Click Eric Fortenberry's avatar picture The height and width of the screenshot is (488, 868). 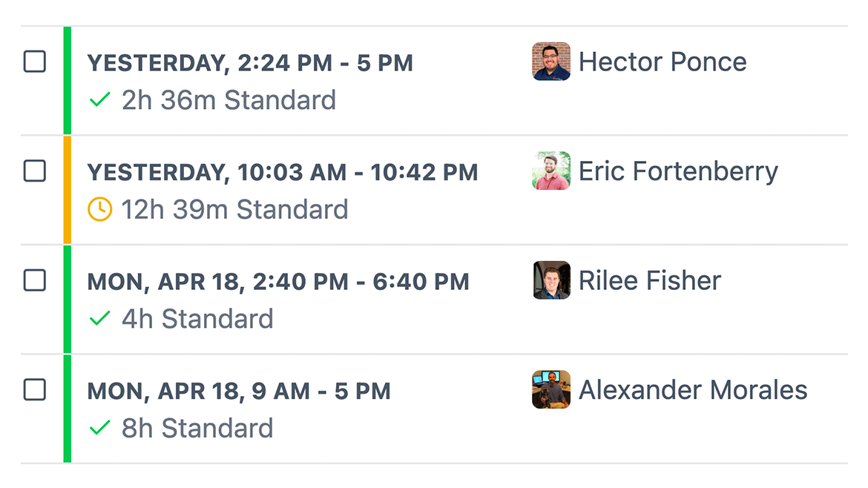551,171
